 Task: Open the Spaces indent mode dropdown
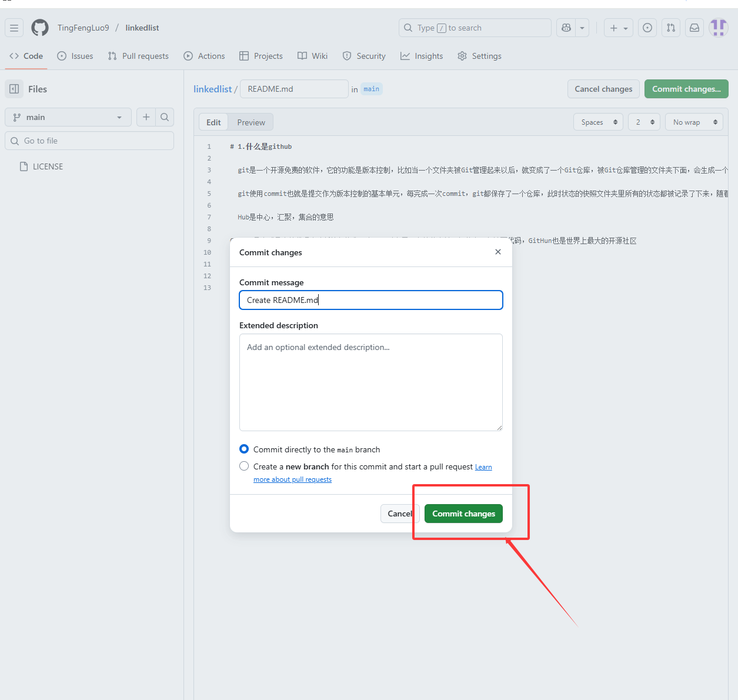click(598, 122)
